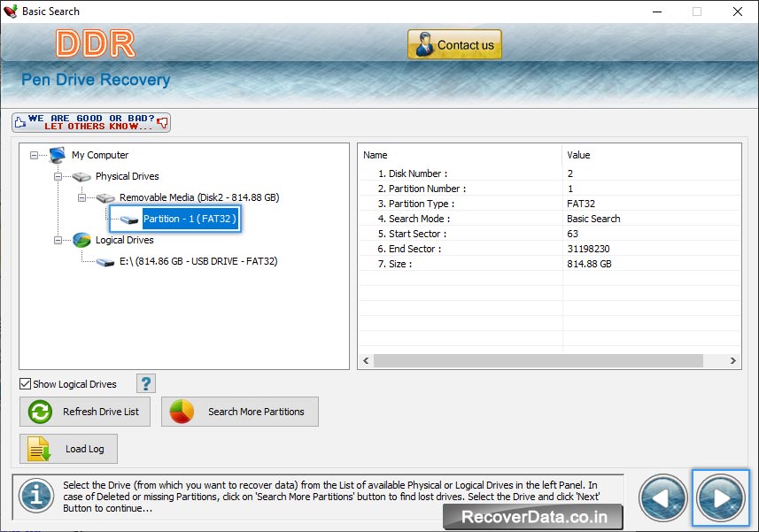Select the Logical Drives tree item
This screenshot has height=532, width=759.
click(124, 241)
